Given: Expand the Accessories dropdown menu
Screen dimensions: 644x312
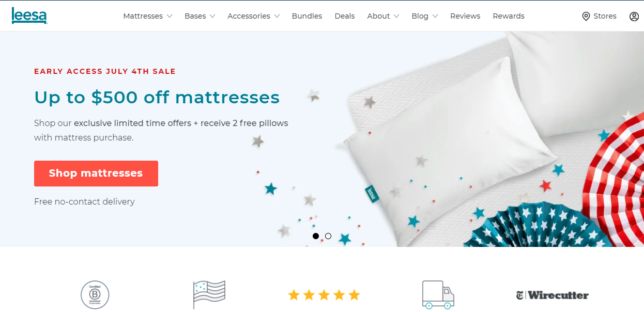Looking at the screenshot, I should pyautogui.click(x=254, y=16).
